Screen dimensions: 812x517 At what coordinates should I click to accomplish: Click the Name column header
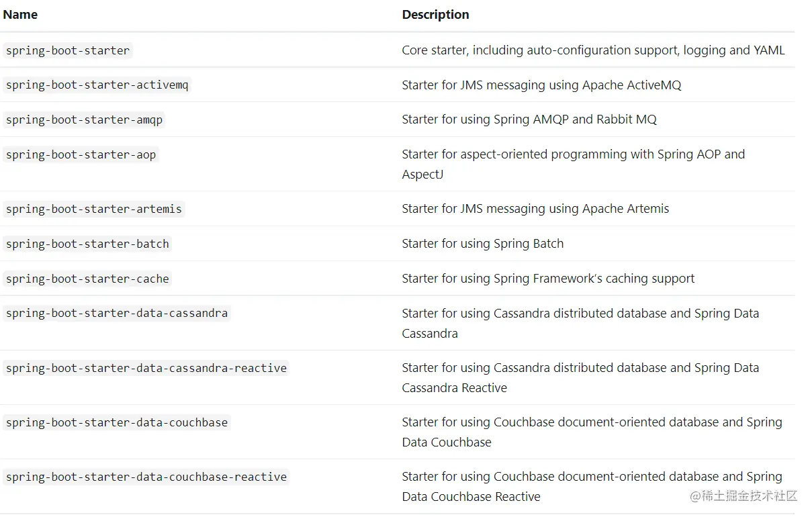pos(20,15)
